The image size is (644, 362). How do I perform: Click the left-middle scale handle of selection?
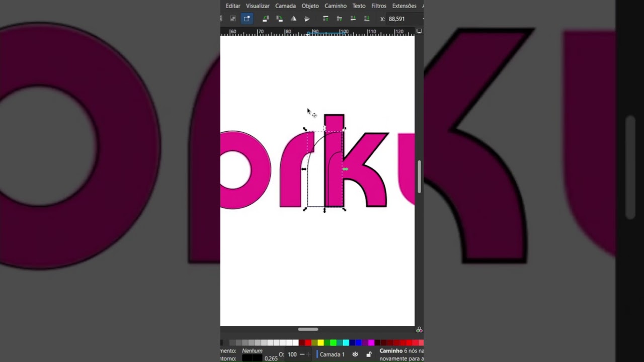(x=304, y=169)
